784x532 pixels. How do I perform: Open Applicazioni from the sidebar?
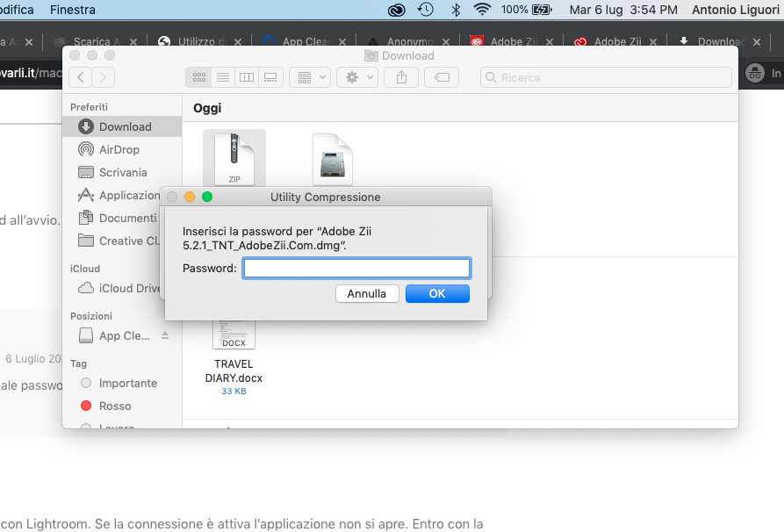tap(119, 195)
